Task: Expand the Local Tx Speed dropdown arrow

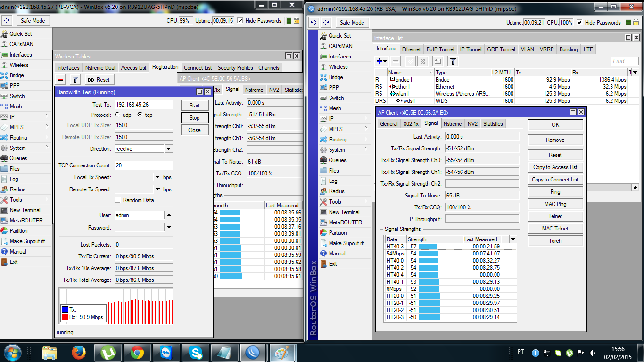Action: (157, 177)
